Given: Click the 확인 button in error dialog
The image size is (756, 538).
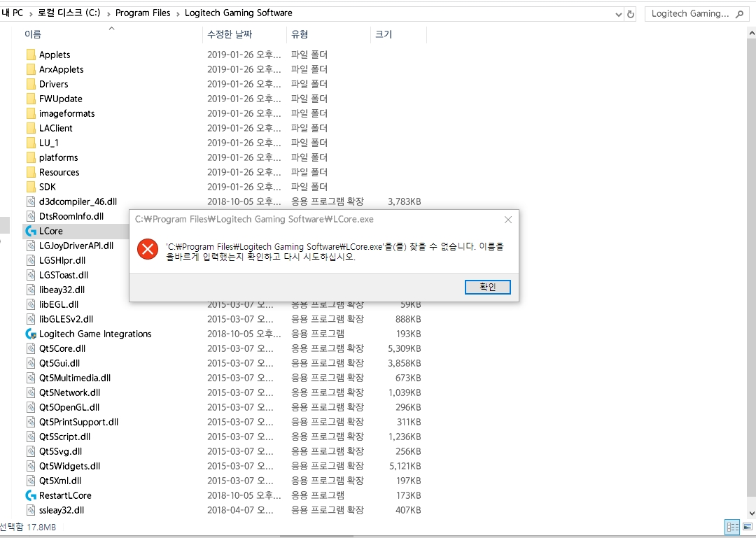Looking at the screenshot, I should (487, 287).
